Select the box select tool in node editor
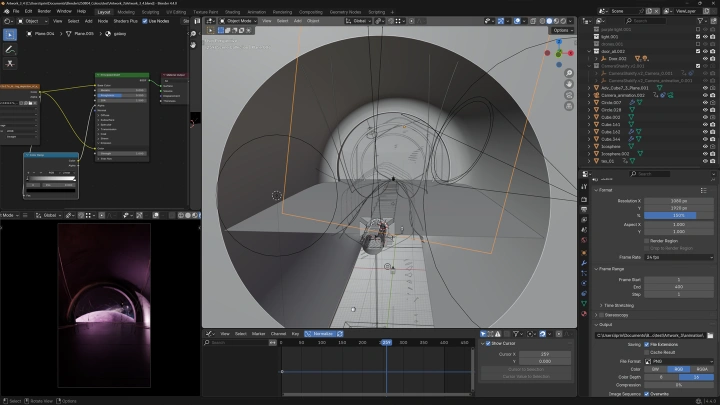Image resolution: width=720 pixels, height=405 pixels. click(x=10, y=34)
